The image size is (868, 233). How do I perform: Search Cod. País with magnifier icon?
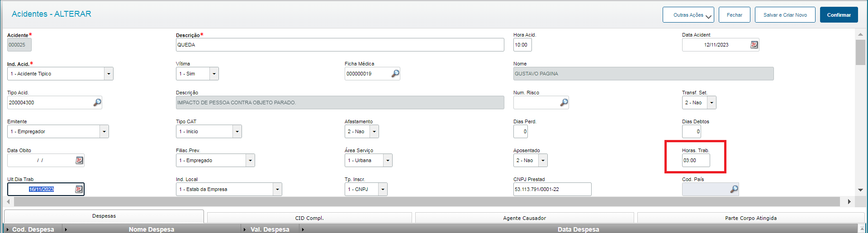point(734,189)
